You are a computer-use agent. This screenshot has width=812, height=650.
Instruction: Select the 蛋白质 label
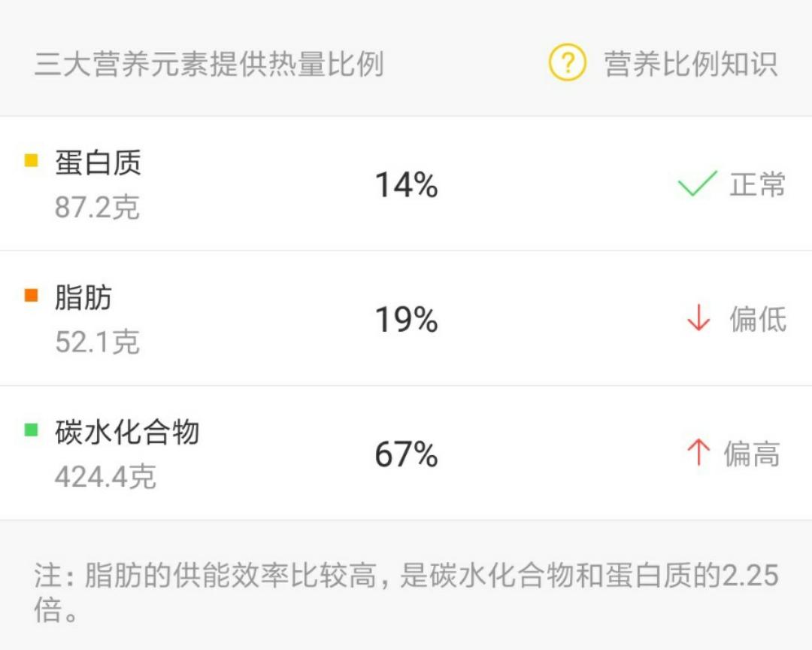[98, 162]
